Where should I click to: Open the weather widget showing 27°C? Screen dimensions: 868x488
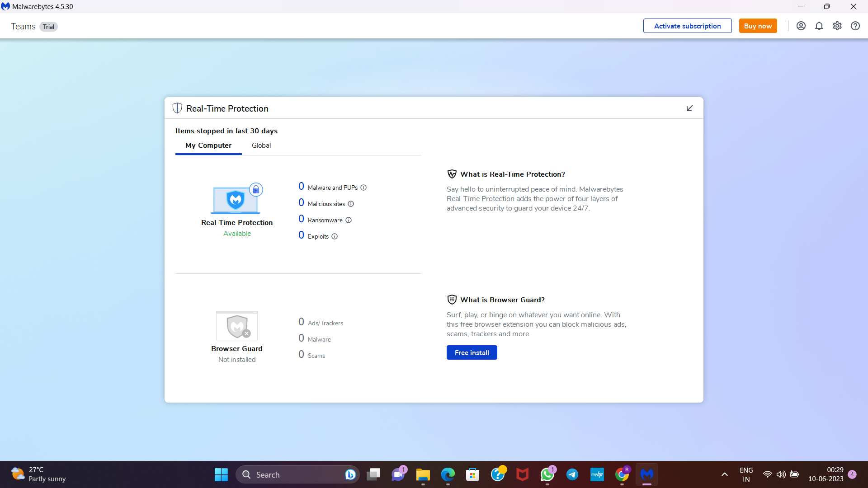(x=39, y=474)
